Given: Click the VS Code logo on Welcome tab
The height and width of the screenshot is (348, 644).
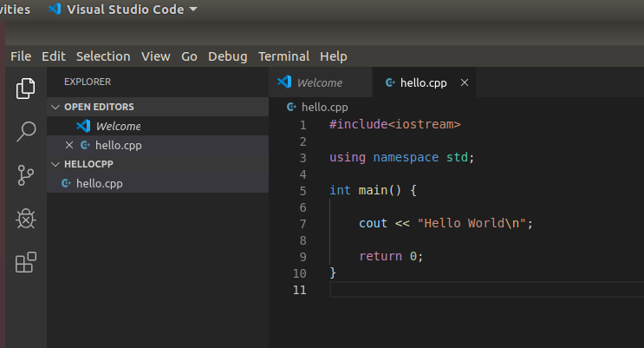Looking at the screenshot, I should (x=284, y=82).
